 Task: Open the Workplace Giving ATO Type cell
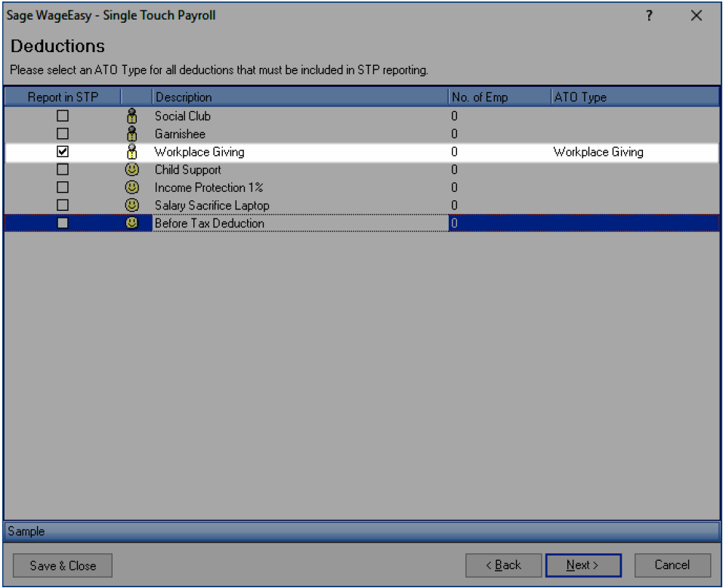coord(635,152)
